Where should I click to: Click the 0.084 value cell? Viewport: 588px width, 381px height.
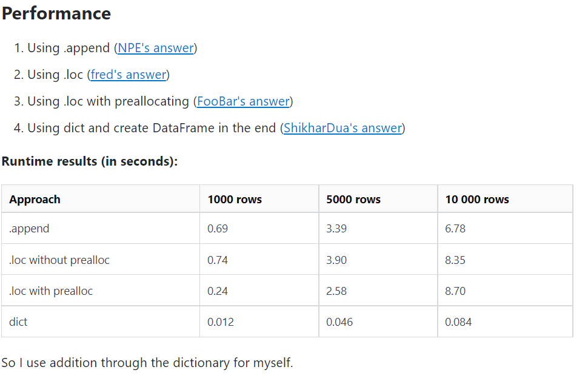pos(505,322)
